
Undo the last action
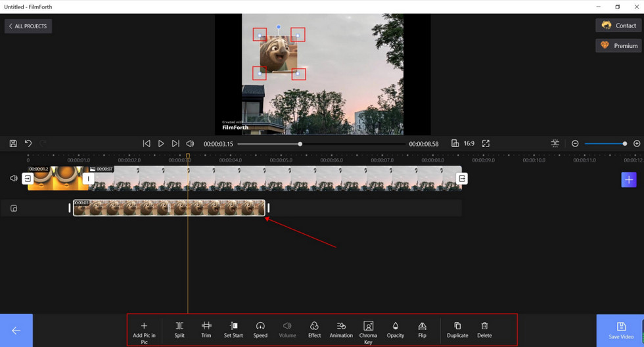28,143
